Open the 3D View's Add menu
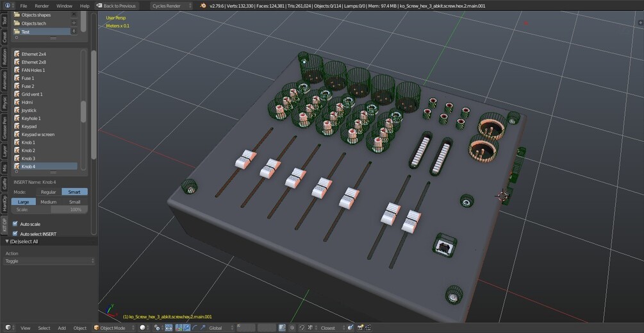The height and width of the screenshot is (333, 644). [62, 328]
